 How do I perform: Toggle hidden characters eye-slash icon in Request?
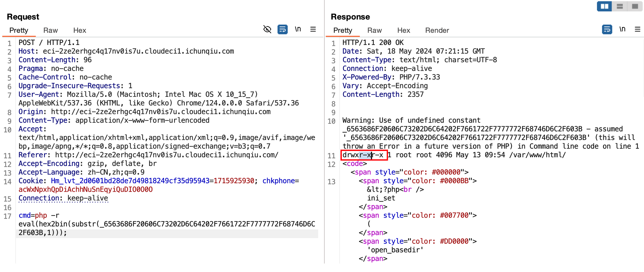(267, 29)
